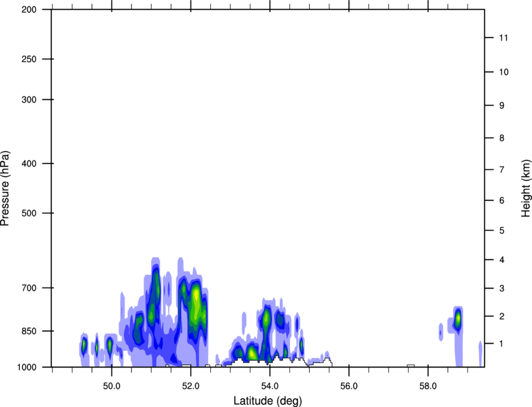Pick the 6 km height label
The width and height of the screenshot is (532, 407).
(502, 200)
